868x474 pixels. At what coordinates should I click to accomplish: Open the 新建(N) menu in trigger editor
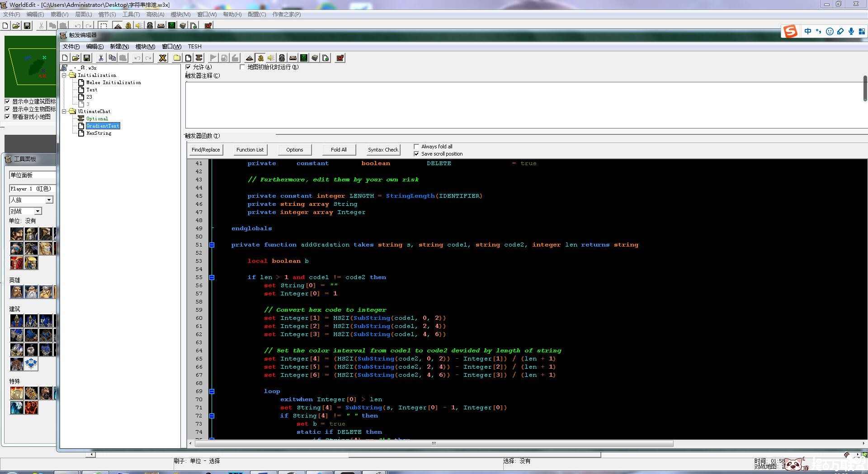(x=119, y=47)
